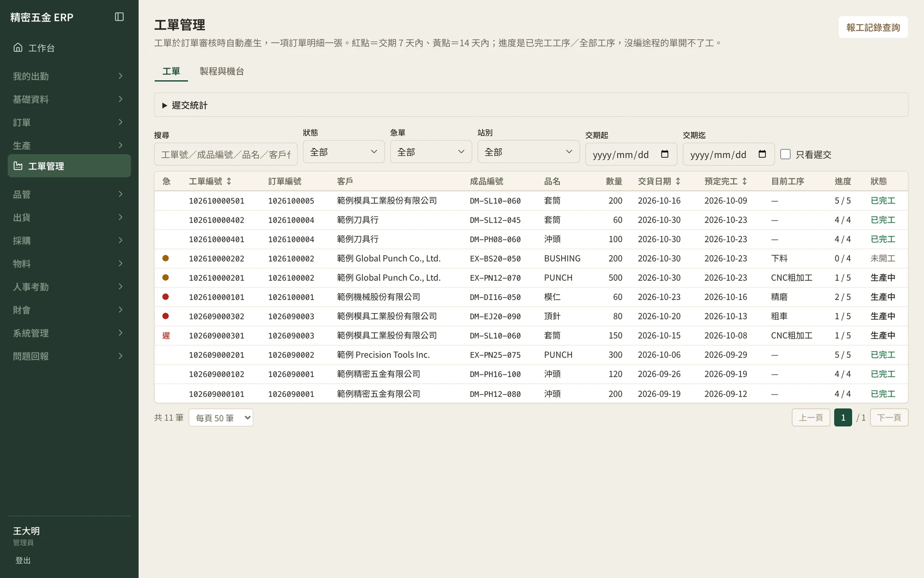The height and width of the screenshot is (578, 924).
Task: Click the 上一頁 pagination button
Action: pos(811,418)
